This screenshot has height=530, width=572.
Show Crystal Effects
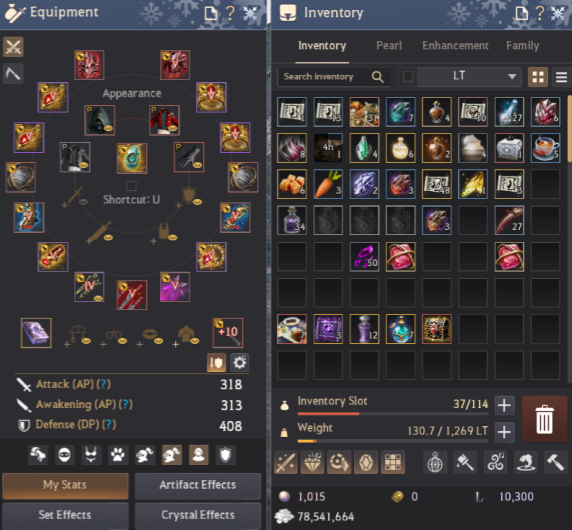(x=198, y=515)
